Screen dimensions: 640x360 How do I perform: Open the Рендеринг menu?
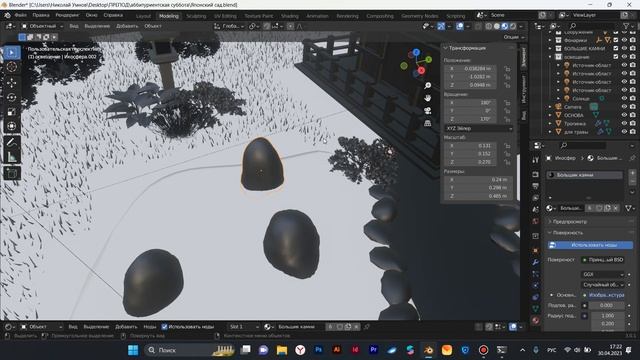click(67, 15)
